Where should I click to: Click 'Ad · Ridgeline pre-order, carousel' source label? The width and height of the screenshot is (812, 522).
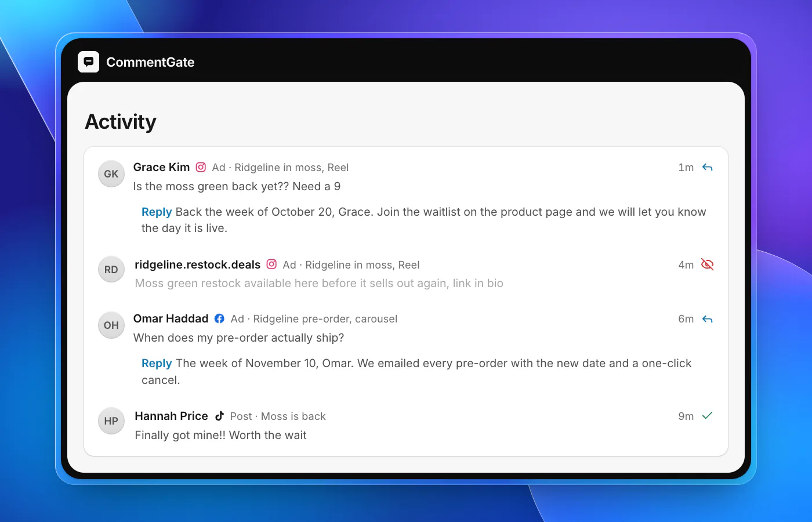(x=314, y=319)
